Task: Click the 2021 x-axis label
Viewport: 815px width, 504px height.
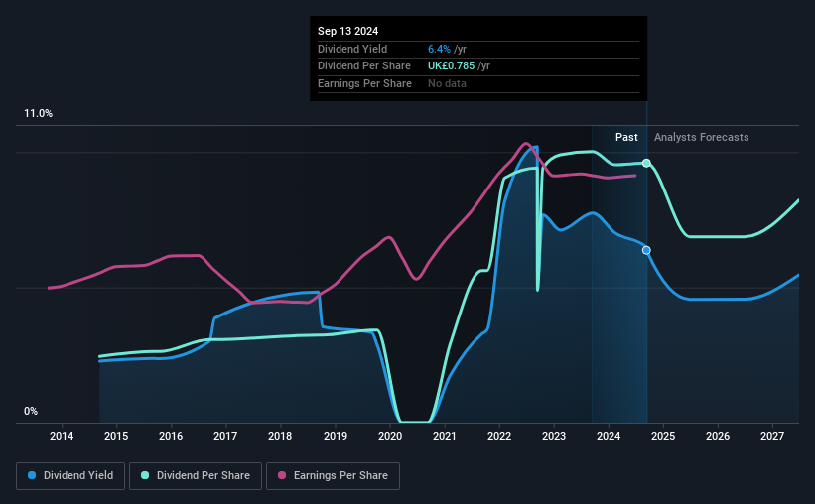Action: tap(445, 436)
